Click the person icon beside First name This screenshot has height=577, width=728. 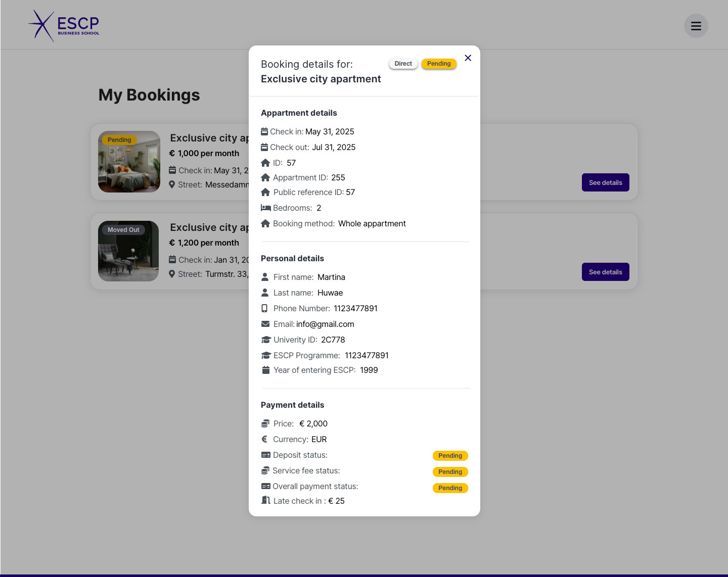point(264,277)
